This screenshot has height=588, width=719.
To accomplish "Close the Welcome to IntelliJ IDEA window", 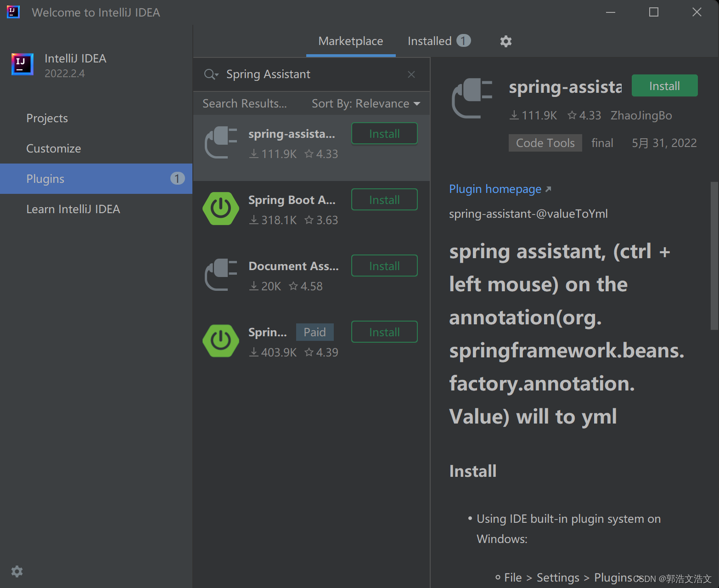I will tap(697, 12).
